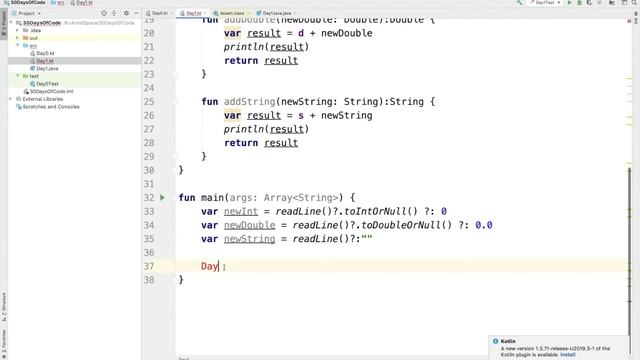Open the Structure tool window side tab

coord(4,307)
